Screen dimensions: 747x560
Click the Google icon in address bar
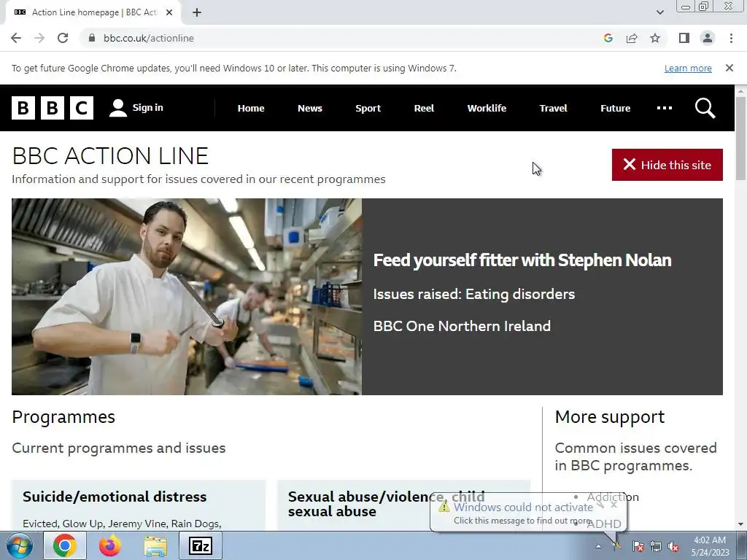(608, 38)
